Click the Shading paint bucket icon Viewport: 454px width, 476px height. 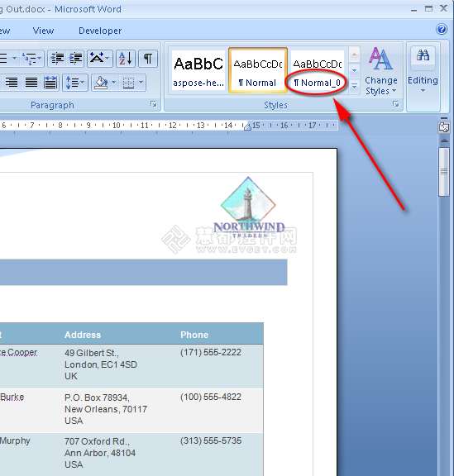point(101,83)
